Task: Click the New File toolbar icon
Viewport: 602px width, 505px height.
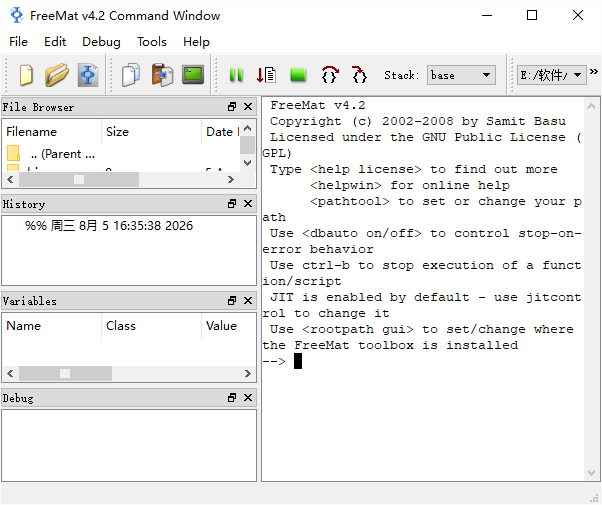Action: coord(26,75)
